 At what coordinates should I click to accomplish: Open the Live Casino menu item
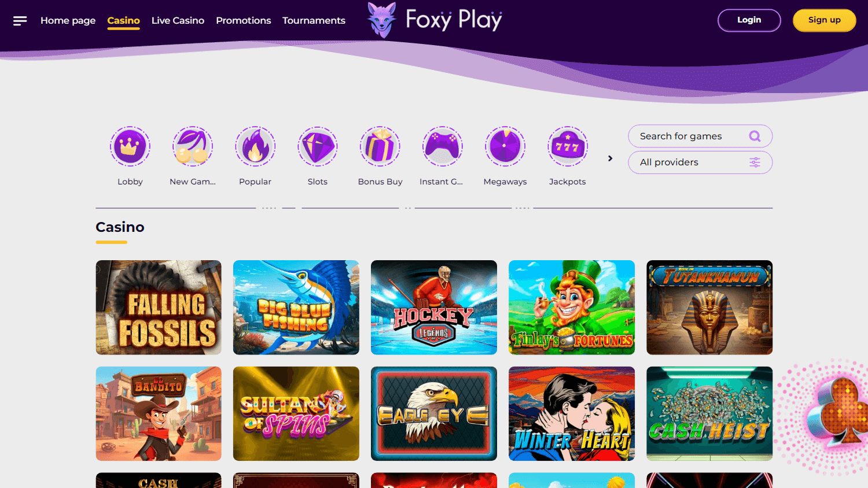[178, 21]
